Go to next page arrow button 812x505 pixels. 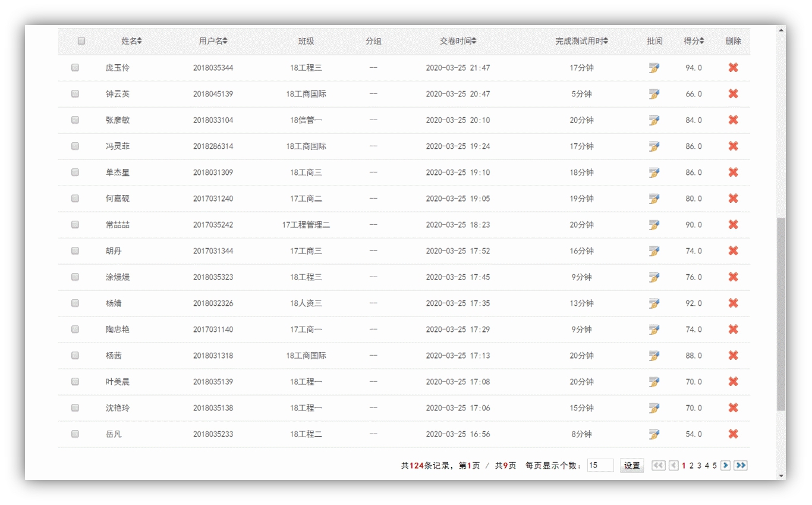click(x=725, y=466)
